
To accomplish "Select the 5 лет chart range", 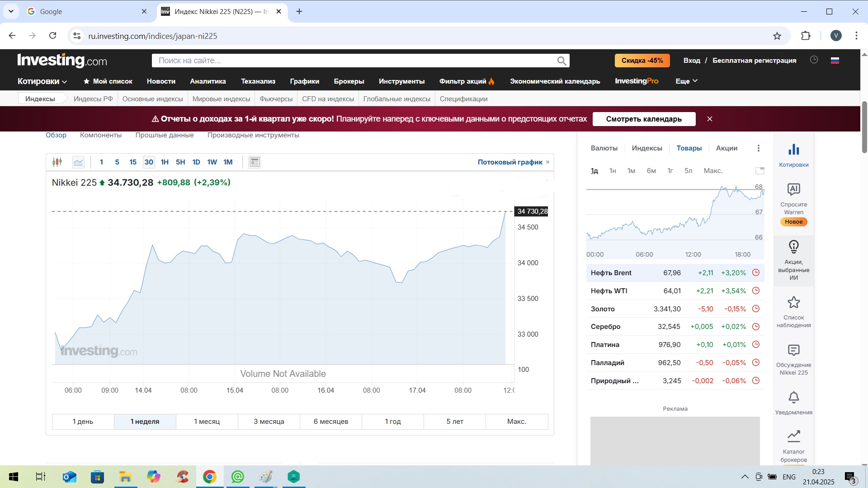I will click(x=455, y=422).
